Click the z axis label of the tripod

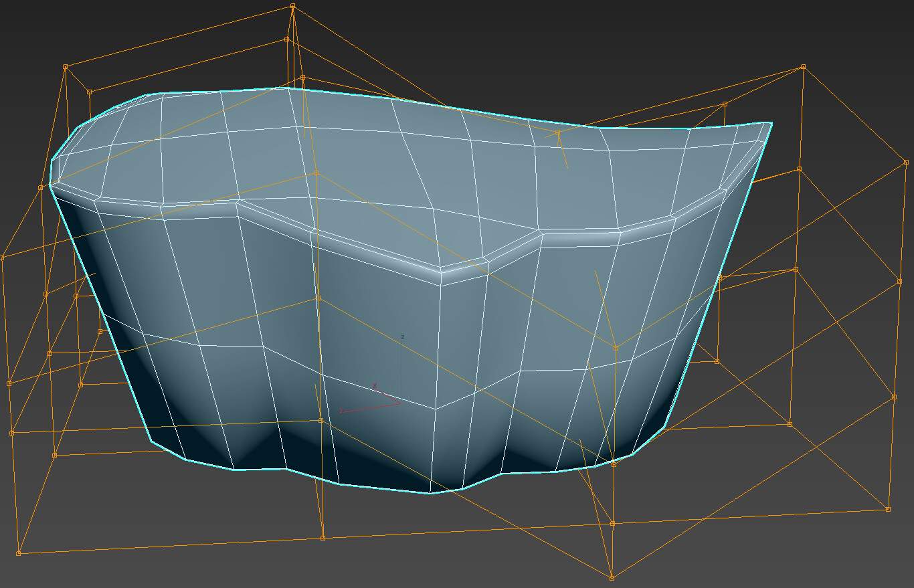click(402, 337)
